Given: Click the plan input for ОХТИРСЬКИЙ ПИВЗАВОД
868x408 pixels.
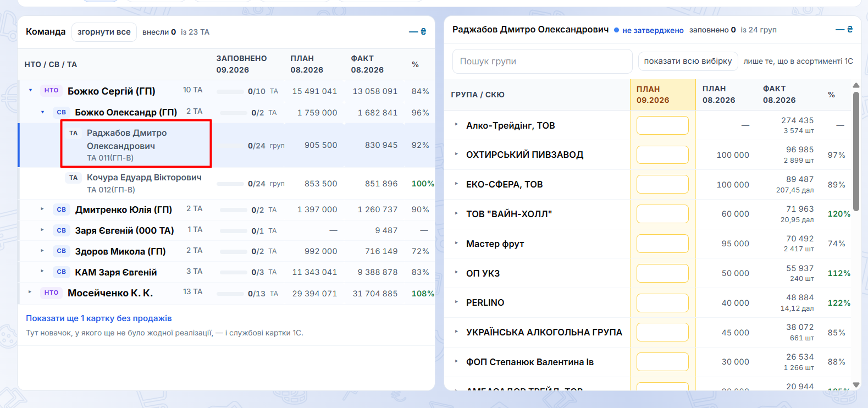Looking at the screenshot, I should point(662,155).
